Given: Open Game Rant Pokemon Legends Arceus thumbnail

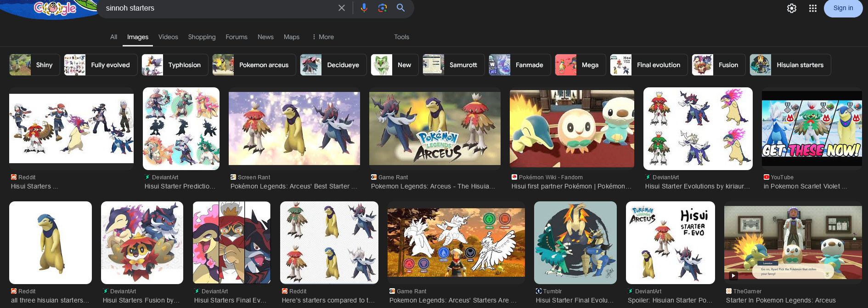Looking at the screenshot, I should tap(435, 128).
